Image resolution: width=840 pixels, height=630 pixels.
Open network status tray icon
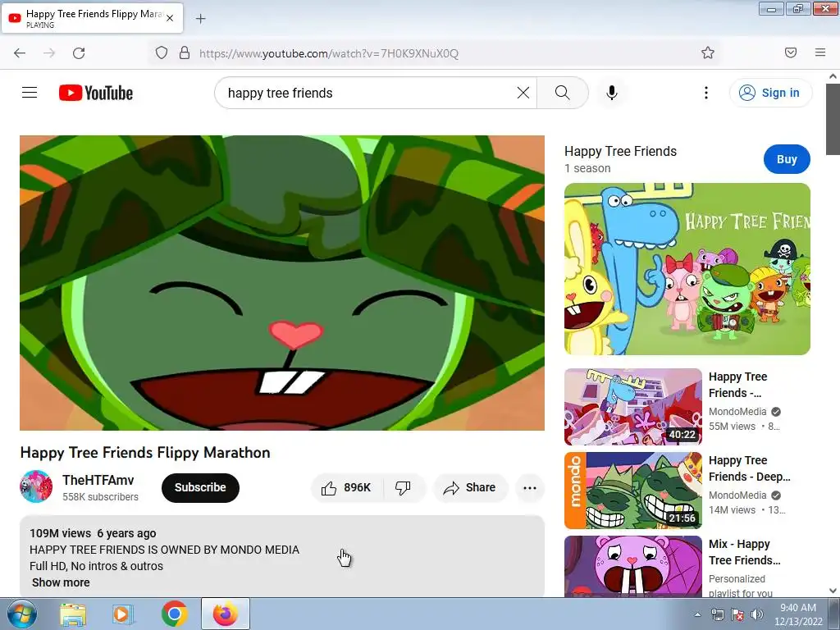pyautogui.click(x=717, y=614)
